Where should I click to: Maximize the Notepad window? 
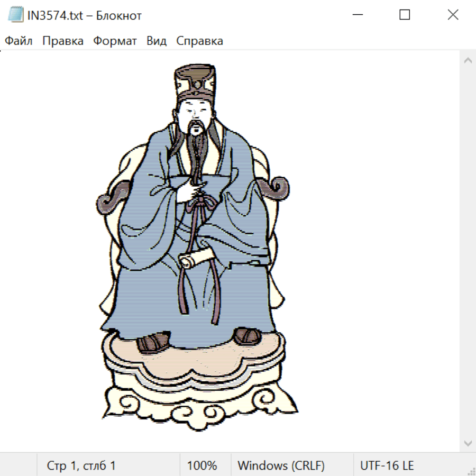coord(405,15)
